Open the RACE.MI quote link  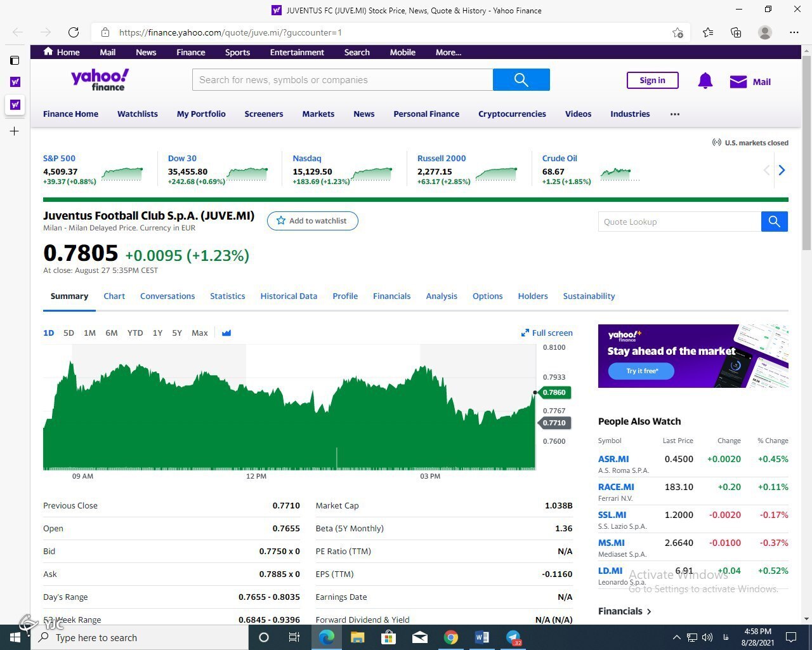tap(616, 487)
